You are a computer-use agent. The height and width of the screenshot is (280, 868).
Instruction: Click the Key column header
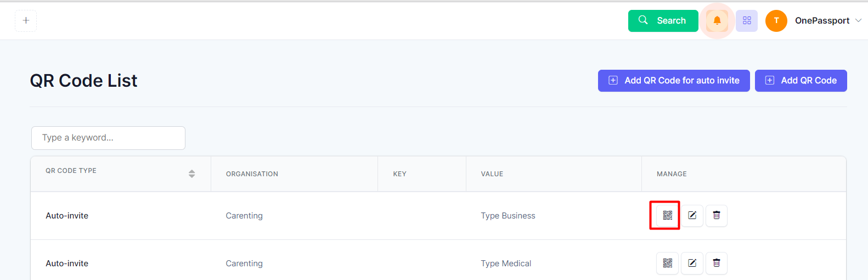(x=399, y=174)
